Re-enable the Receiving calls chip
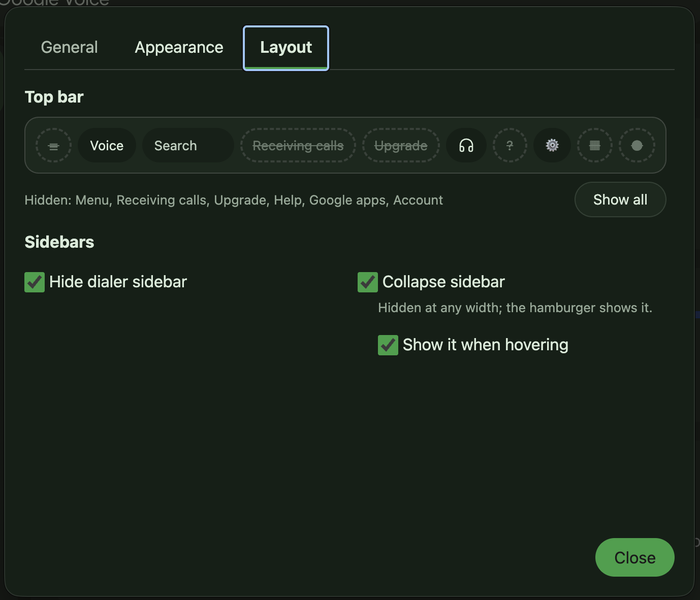 coord(298,146)
